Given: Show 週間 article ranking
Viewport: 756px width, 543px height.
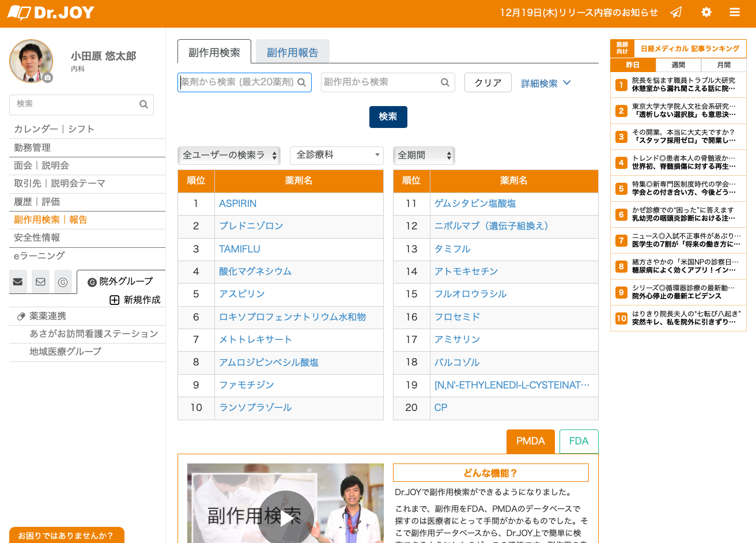Looking at the screenshot, I should (x=678, y=65).
